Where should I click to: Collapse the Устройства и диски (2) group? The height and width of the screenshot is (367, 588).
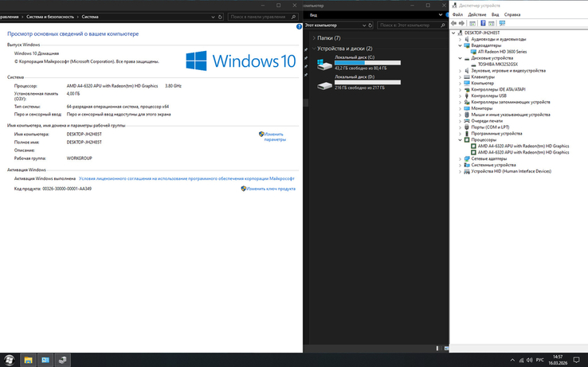[314, 49]
